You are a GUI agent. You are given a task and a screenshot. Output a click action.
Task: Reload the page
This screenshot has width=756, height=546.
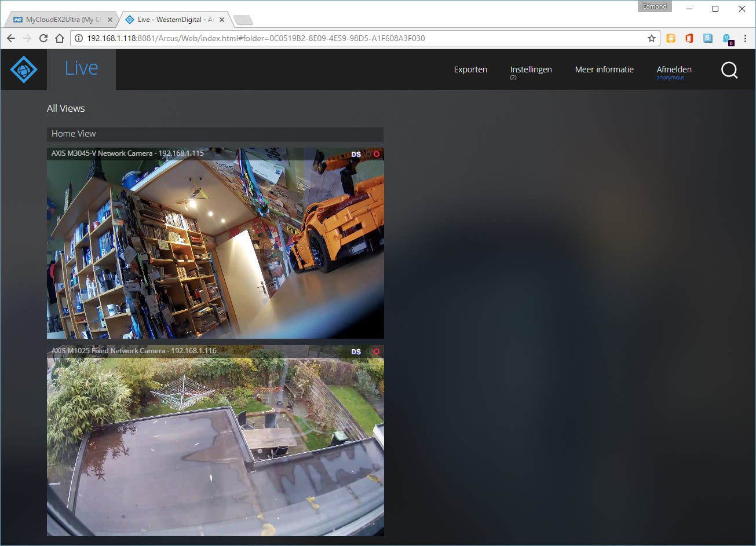pos(43,38)
